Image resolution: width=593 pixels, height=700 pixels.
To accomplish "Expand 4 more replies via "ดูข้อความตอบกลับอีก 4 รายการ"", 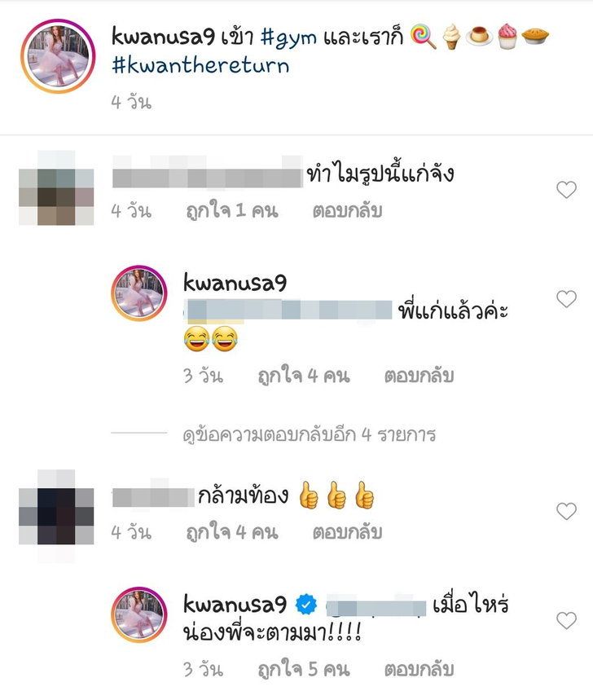I will [x=310, y=434].
